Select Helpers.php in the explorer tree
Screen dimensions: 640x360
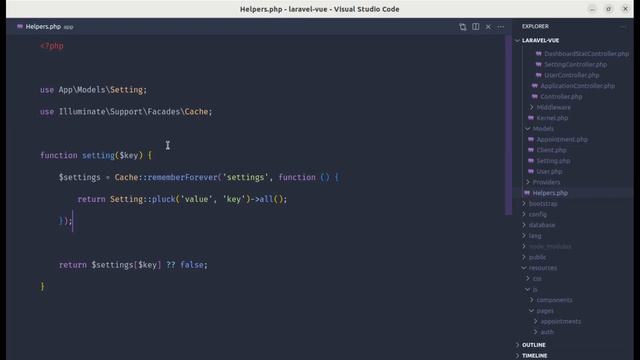coord(550,193)
